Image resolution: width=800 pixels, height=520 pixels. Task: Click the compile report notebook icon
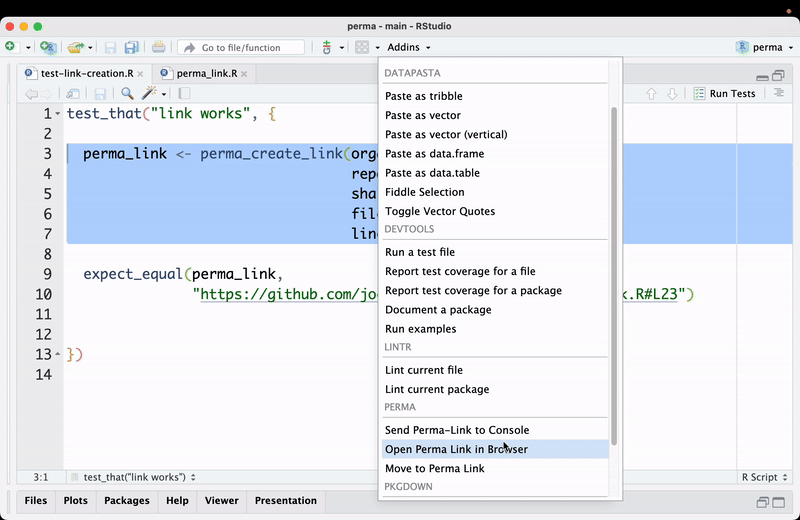(x=185, y=93)
